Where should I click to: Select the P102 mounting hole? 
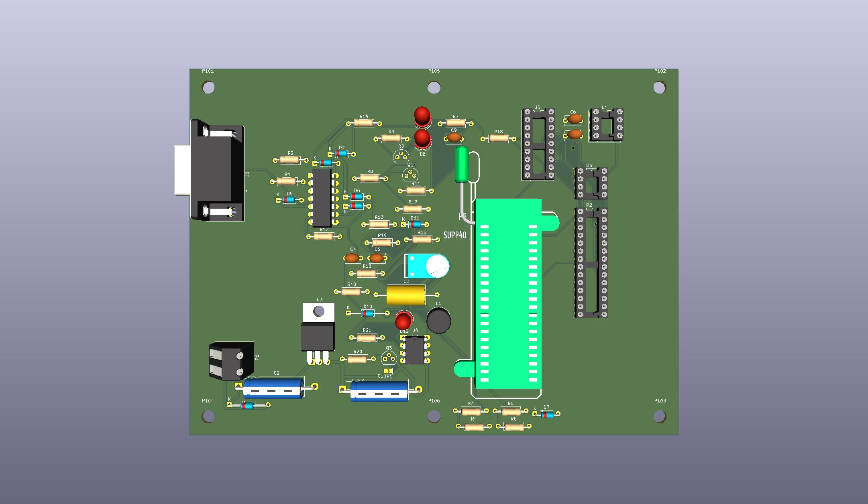[660, 87]
